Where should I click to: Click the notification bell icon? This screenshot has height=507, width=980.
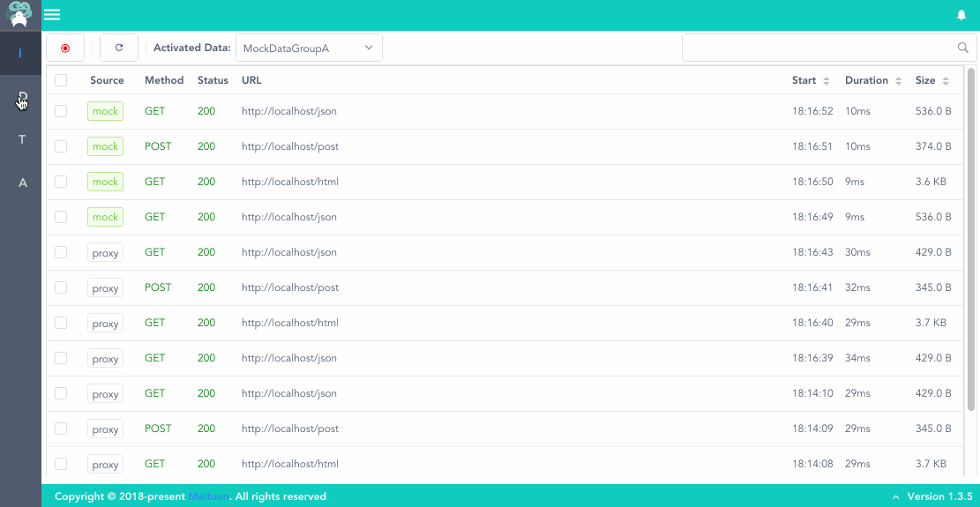pos(961,15)
